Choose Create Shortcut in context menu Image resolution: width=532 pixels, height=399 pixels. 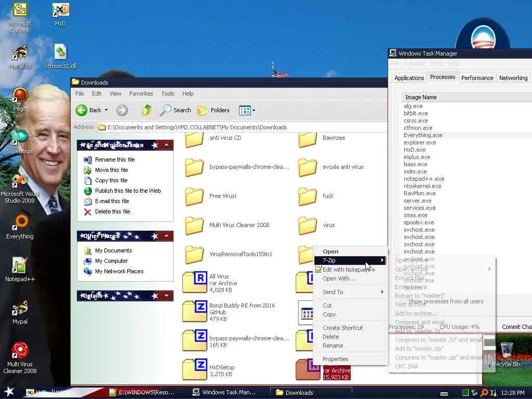tap(351, 328)
